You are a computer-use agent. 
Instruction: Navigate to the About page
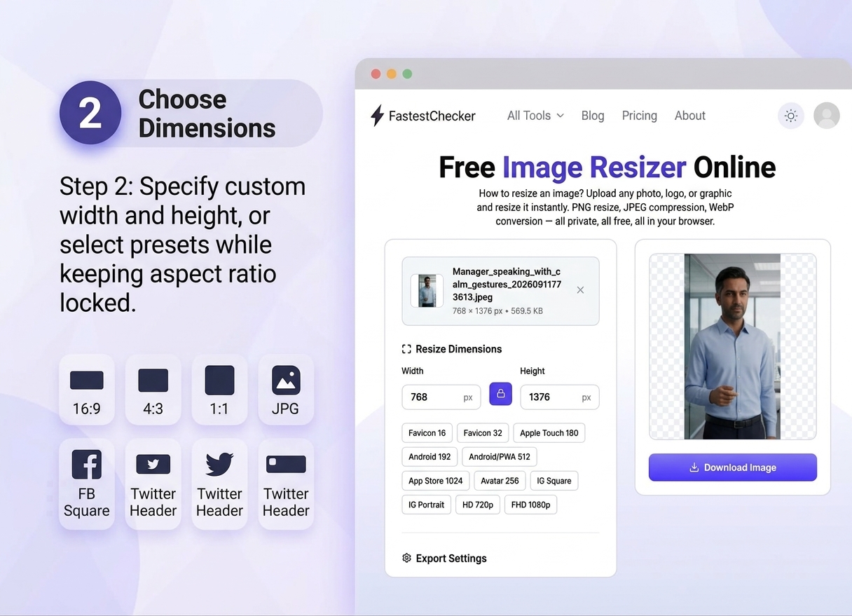coord(690,116)
